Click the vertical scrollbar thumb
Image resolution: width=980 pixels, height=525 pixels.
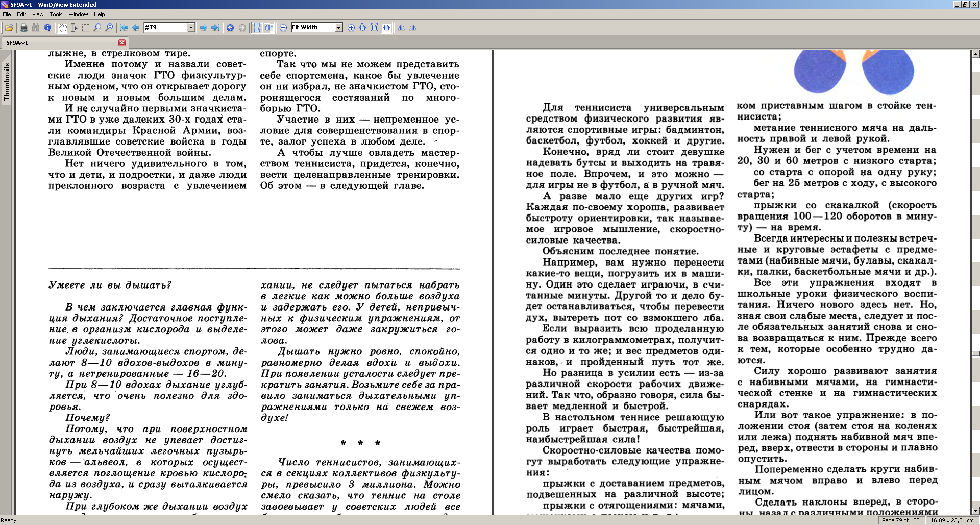(x=975, y=353)
